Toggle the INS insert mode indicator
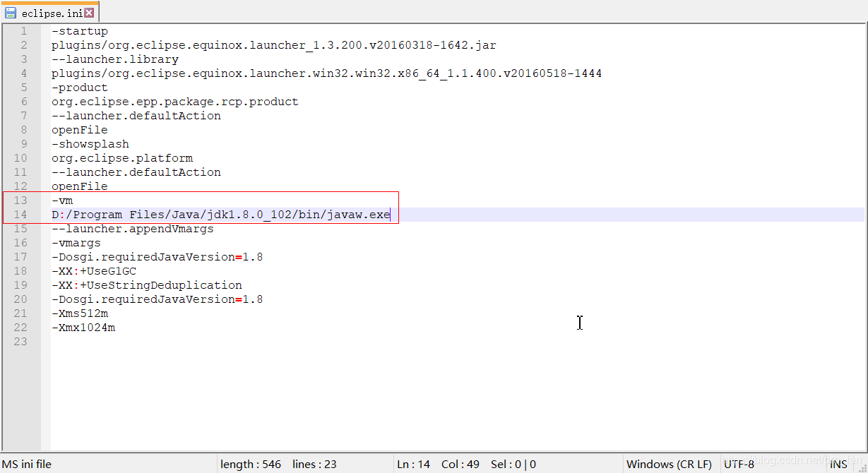 (838, 465)
